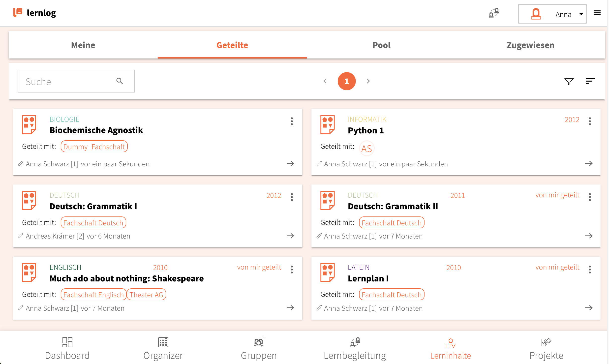
Task: Select the Meine tab
Action: (x=83, y=45)
